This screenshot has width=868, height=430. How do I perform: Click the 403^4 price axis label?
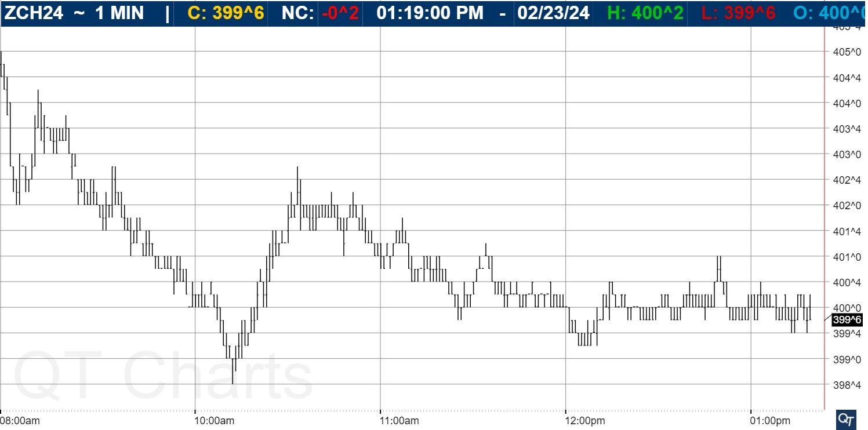[x=846, y=129]
